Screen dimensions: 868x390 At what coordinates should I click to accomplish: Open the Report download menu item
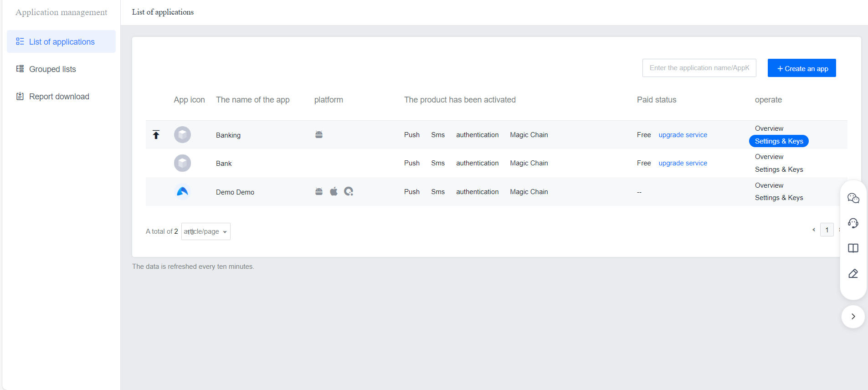click(59, 97)
